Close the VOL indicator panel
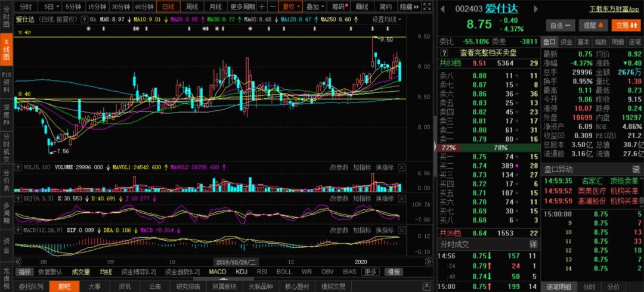The width and height of the screenshot is (644, 292). (x=402, y=167)
